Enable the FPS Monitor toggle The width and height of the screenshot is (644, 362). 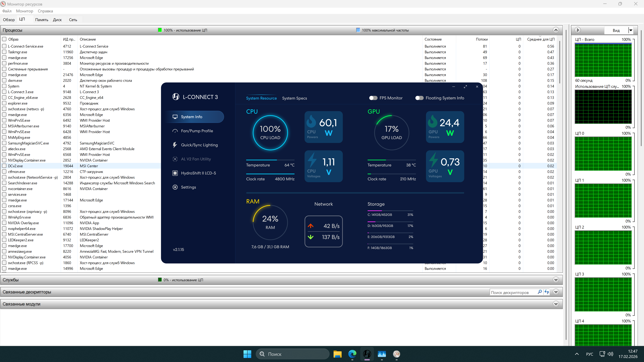(373, 98)
